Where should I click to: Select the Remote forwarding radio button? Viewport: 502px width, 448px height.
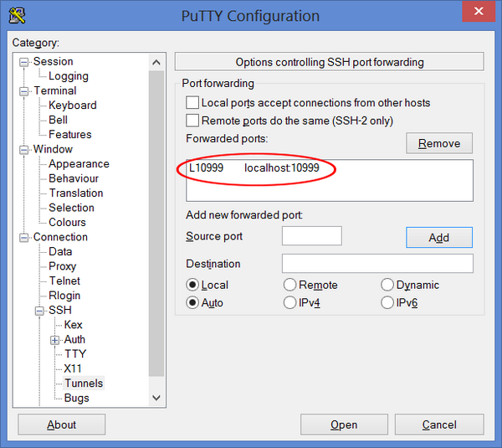[x=290, y=286]
